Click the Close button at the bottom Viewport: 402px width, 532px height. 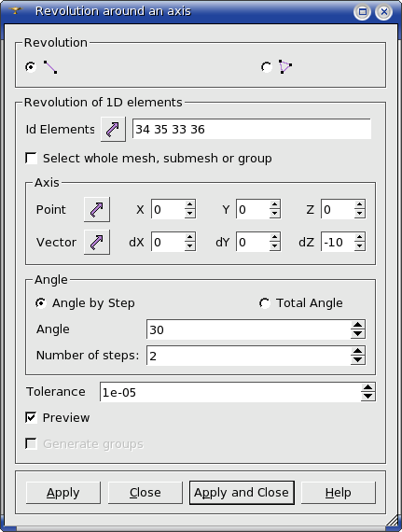click(146, 493)
